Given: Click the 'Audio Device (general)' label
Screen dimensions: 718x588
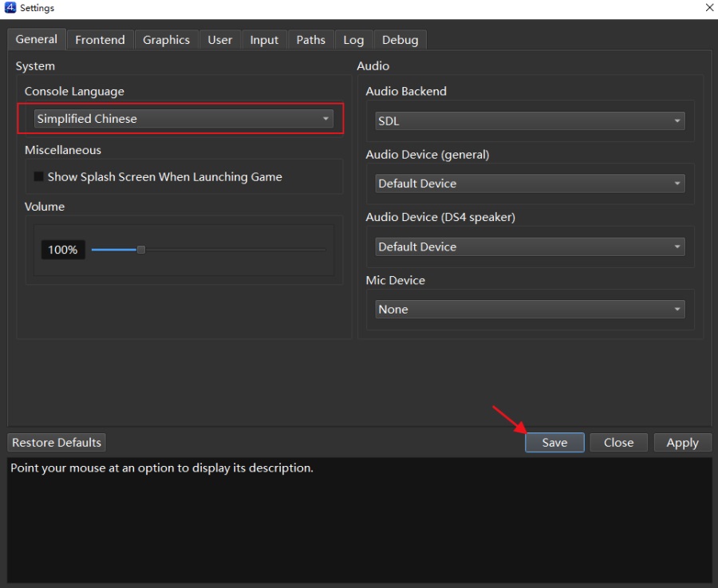Looking at the screenshot, I should pos(428,155).
